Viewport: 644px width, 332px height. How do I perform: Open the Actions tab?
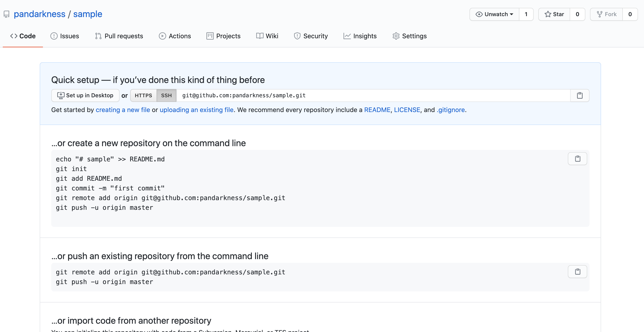(175, 36)
